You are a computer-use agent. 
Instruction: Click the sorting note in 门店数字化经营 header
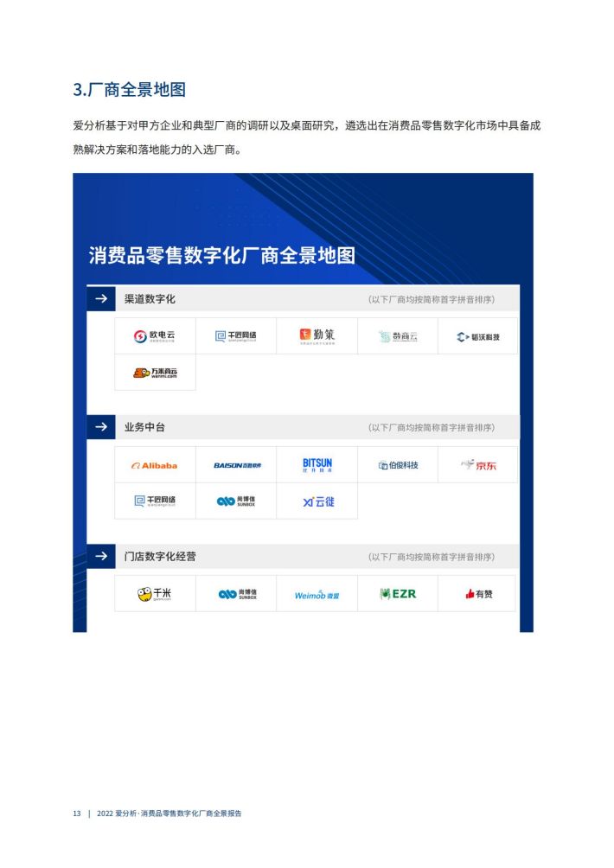coord(432,557)
